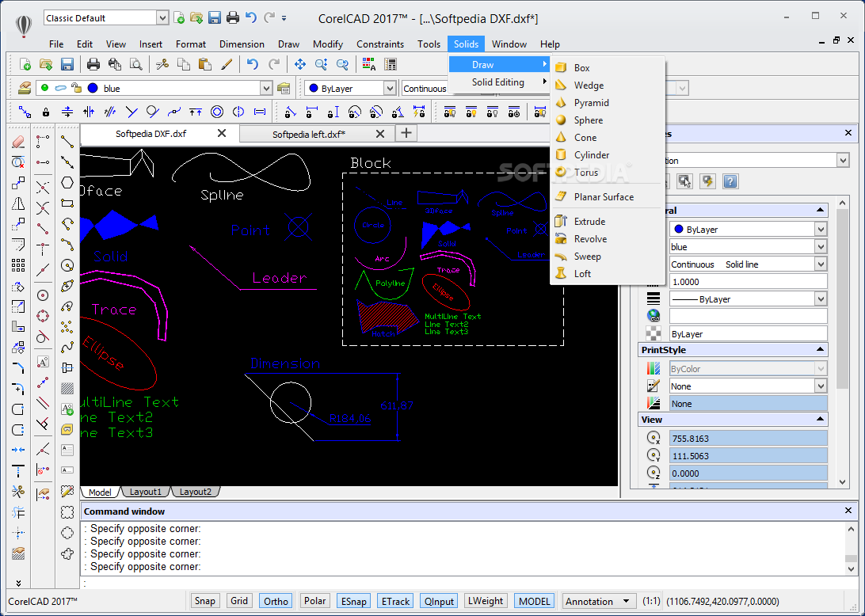Add a new drawing tab with plus button
Image resolution: width=865 pixels, height=616 pixels.
[406, 133]
